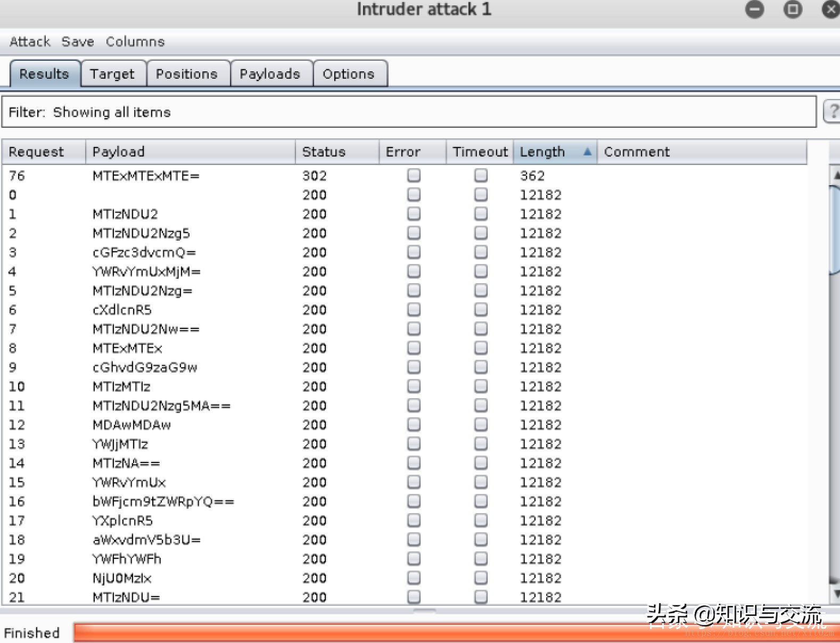Toggle the Timeout checkbox for request 3

(481, 252)
